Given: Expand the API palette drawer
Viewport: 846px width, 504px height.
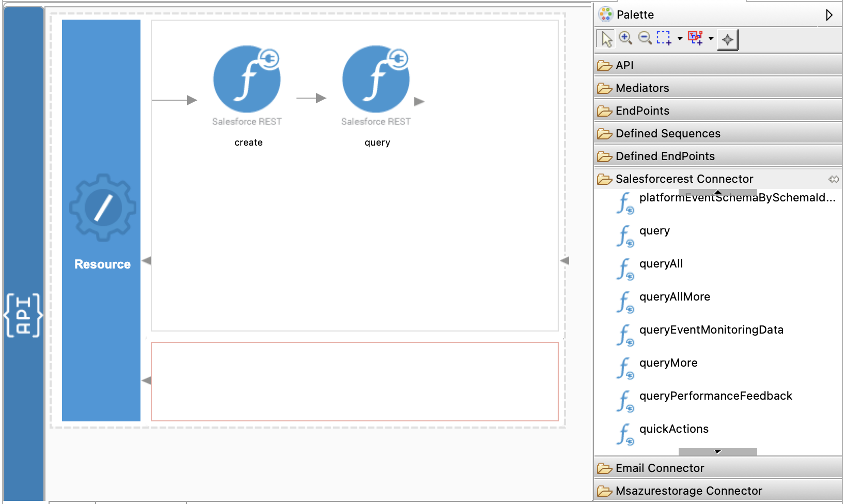Looking at the screenshot, I should (718, 65).
